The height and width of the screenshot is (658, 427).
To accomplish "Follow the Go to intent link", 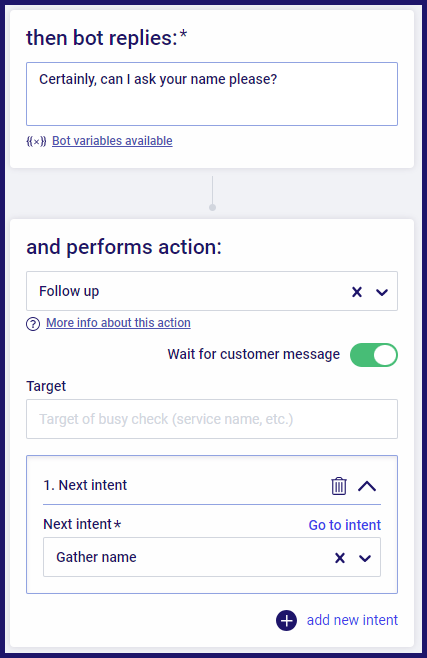I will pos(344,525).
